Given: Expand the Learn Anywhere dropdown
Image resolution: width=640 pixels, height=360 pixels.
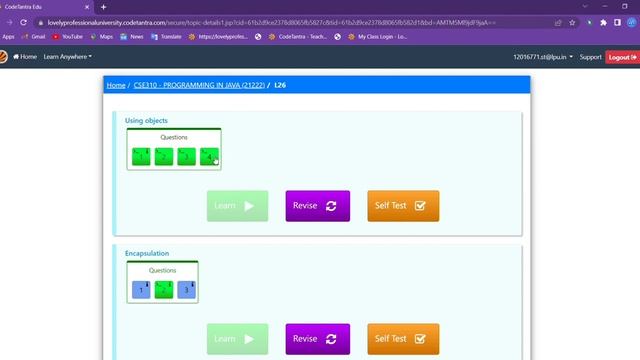Looking at the screenshot, I should point(67,57).
